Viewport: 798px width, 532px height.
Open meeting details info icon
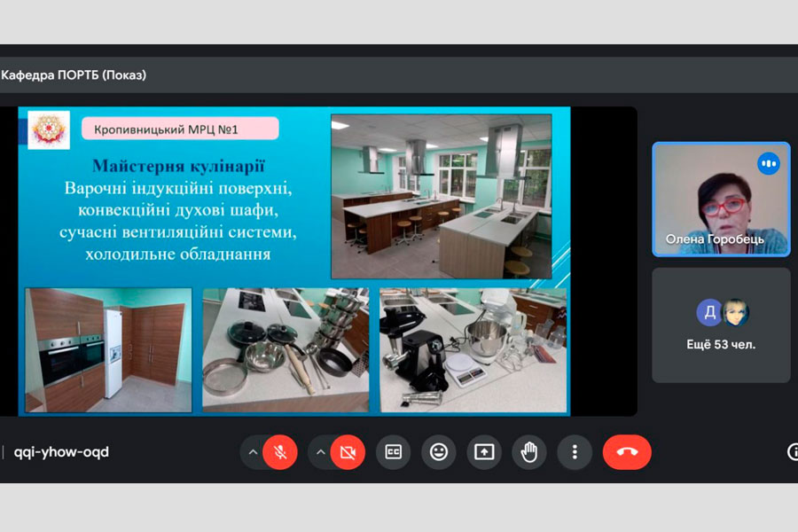click(792, 452)
